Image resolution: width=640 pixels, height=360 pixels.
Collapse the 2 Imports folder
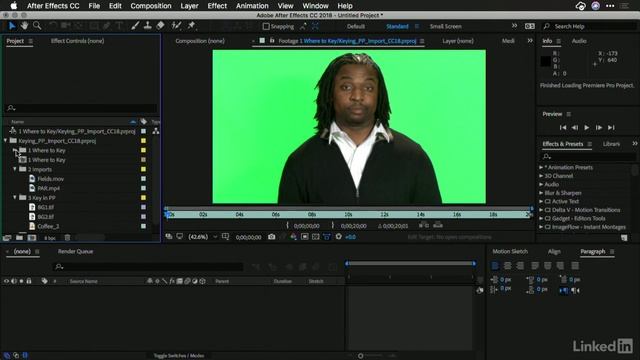point(15,169)
